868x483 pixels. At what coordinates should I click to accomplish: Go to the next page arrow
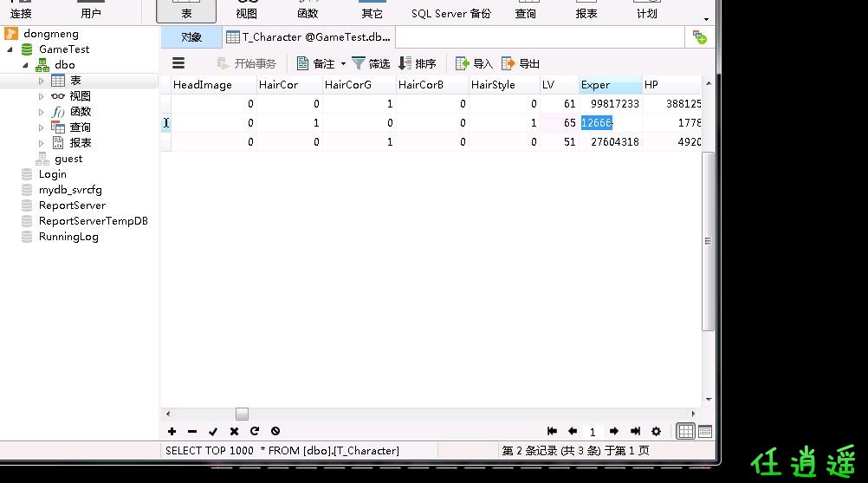click(x=614, y=431)
